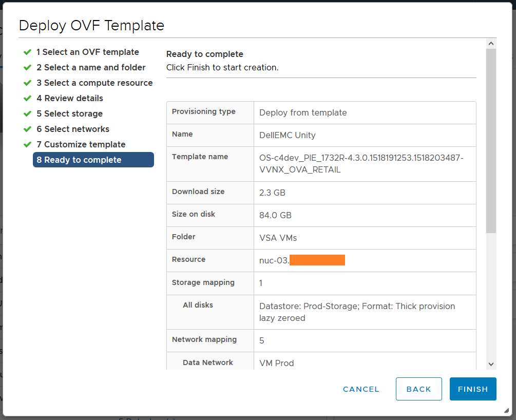Click the 'Storage mapping' label

point(203,282)
